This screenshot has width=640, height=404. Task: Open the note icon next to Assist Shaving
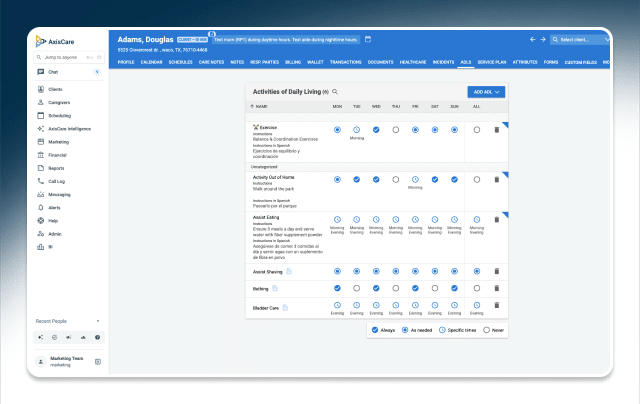click(289, 271)
